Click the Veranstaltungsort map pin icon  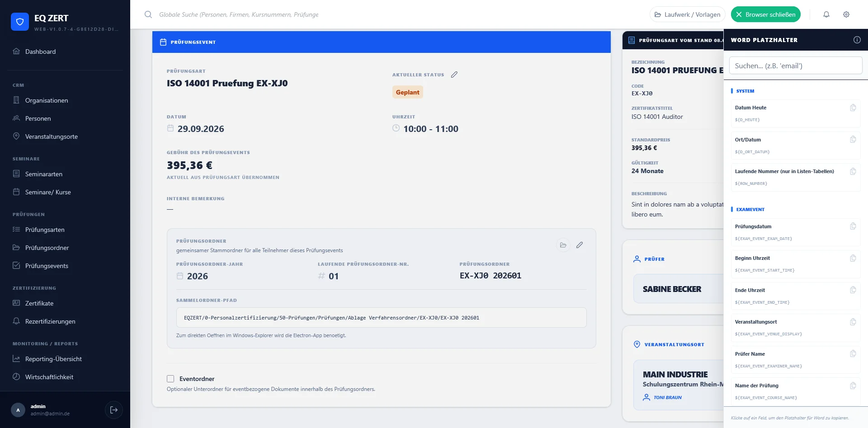637,344
